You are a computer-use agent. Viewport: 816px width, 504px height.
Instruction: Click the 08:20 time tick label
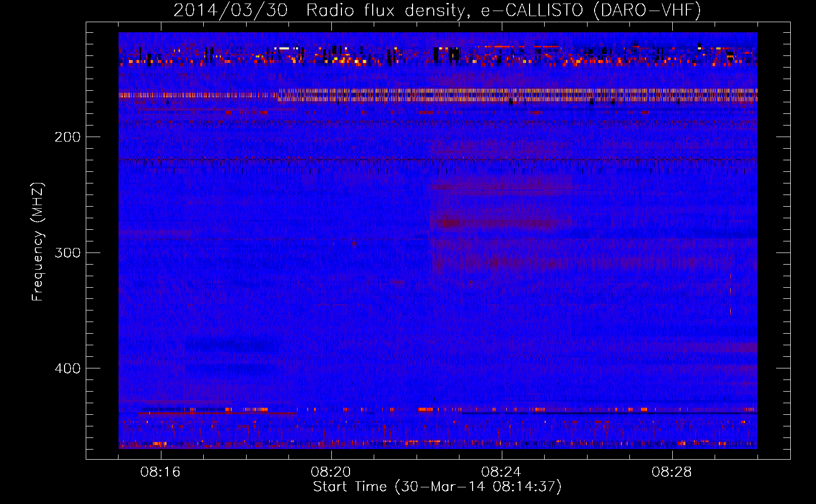click(331, 472)
